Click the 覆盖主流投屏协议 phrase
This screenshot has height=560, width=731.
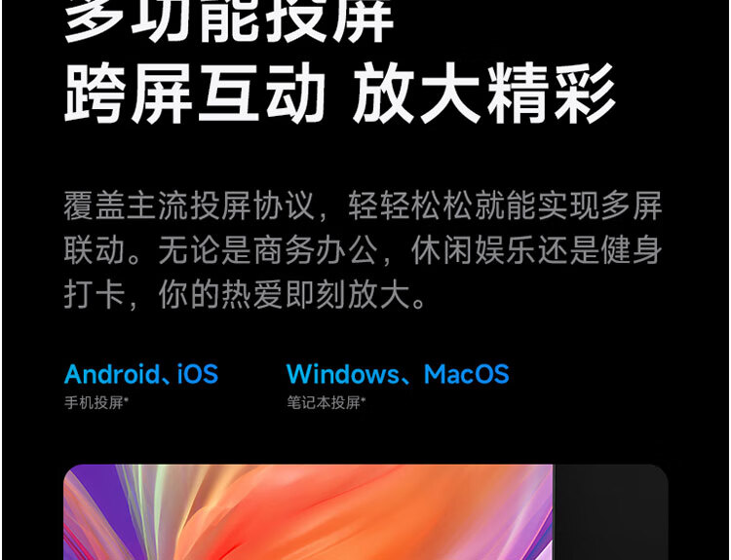pyautogui.click(x=189, y=205)
